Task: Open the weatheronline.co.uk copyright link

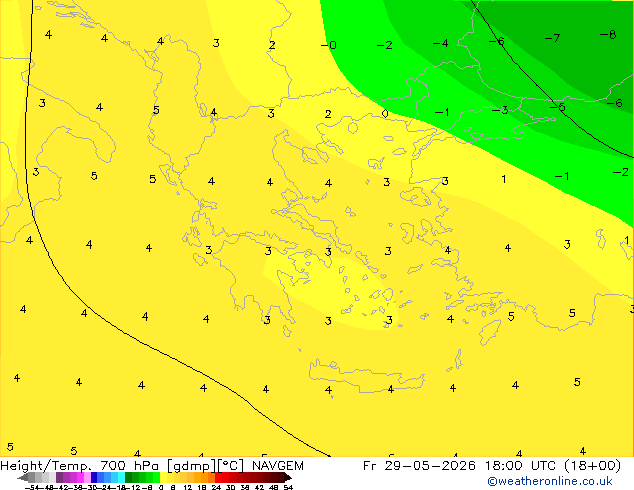Action: (x=550, y=481)
